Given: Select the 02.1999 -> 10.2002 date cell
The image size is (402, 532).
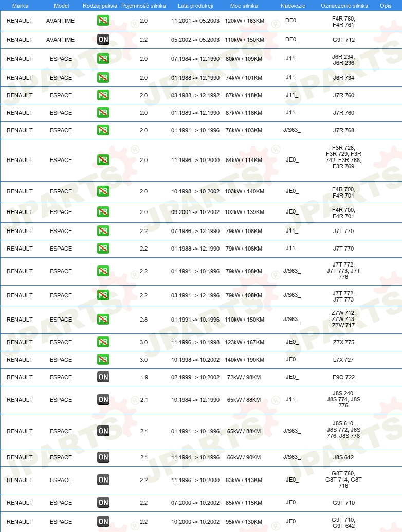Looking at the screenshot, I should point(195,377).
